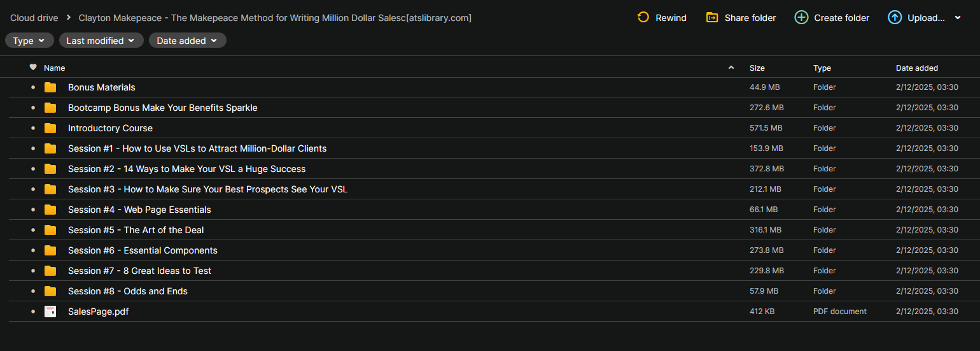Viewport: 980px width, 351px height.
Task: Open the Type filter dropdown
Action: (29, 41)
